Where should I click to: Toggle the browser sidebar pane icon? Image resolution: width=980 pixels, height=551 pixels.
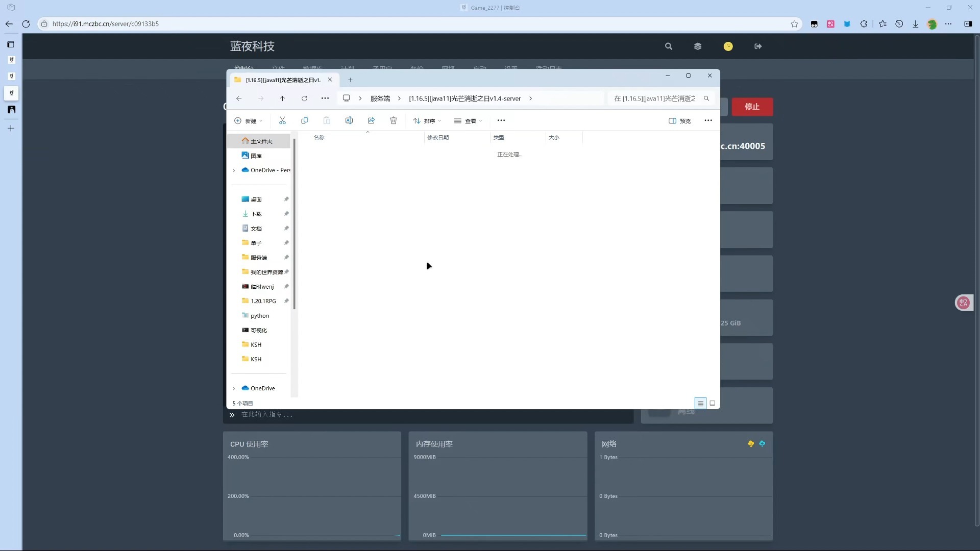(x=968, y=24)
